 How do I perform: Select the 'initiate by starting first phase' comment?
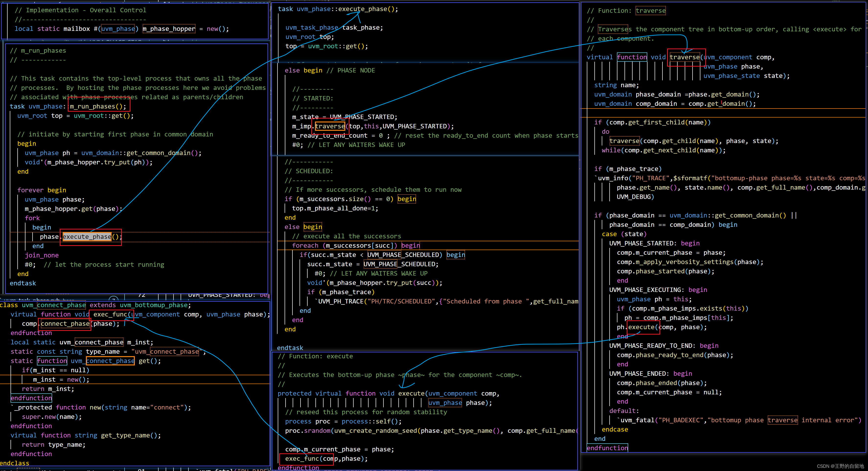pos(115,134)
